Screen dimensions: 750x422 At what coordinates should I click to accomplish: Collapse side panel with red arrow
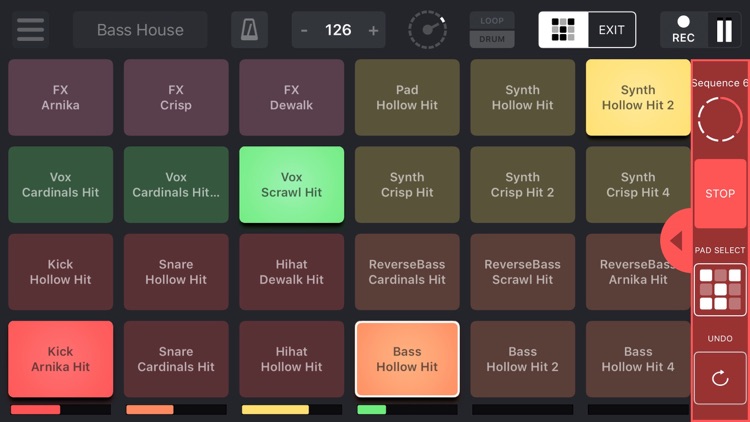(x=676, y=240)
